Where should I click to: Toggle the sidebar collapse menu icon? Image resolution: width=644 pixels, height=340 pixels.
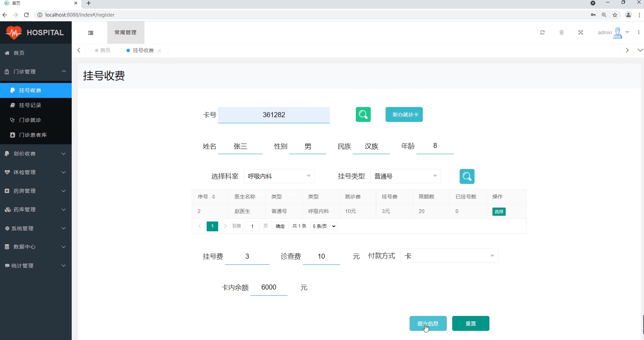(91, 33)
